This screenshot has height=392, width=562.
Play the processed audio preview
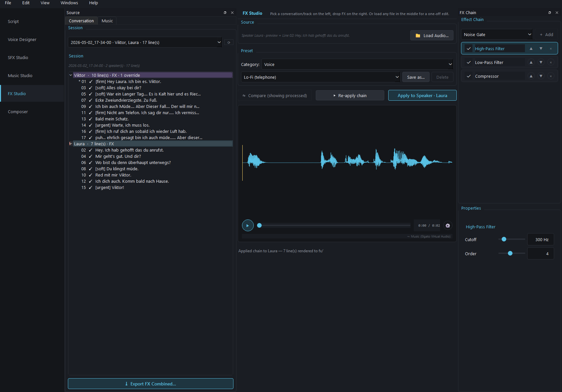click(x=248, y=225)
